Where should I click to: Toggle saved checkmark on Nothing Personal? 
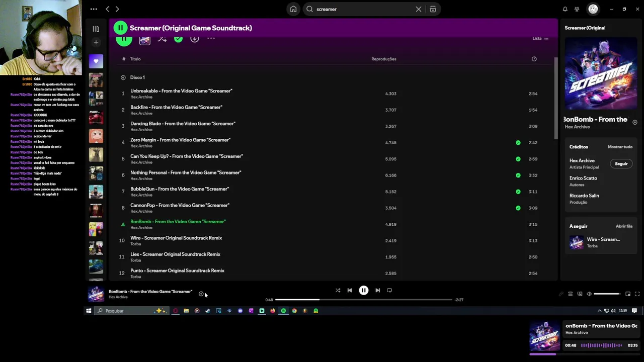coord(518,175)
